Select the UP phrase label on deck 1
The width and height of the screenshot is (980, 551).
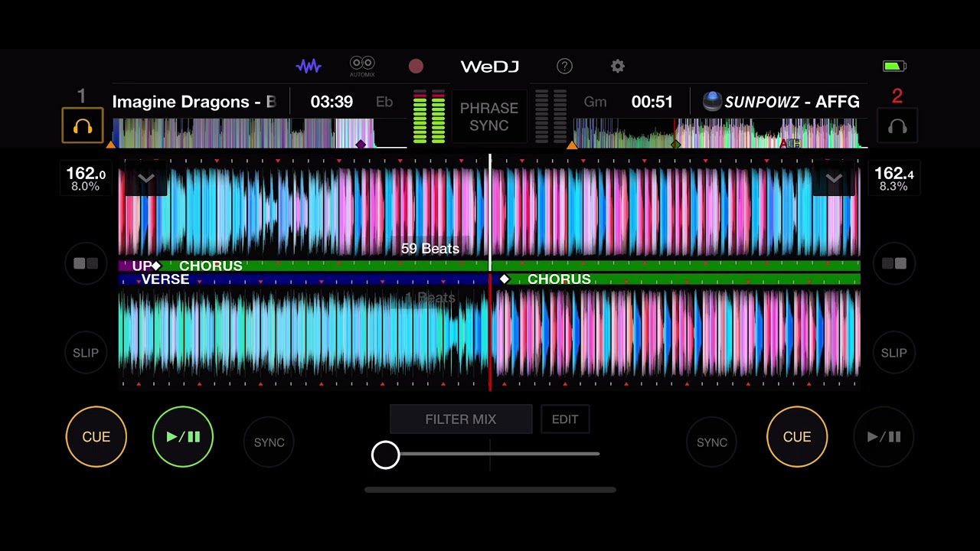[142, 266]
